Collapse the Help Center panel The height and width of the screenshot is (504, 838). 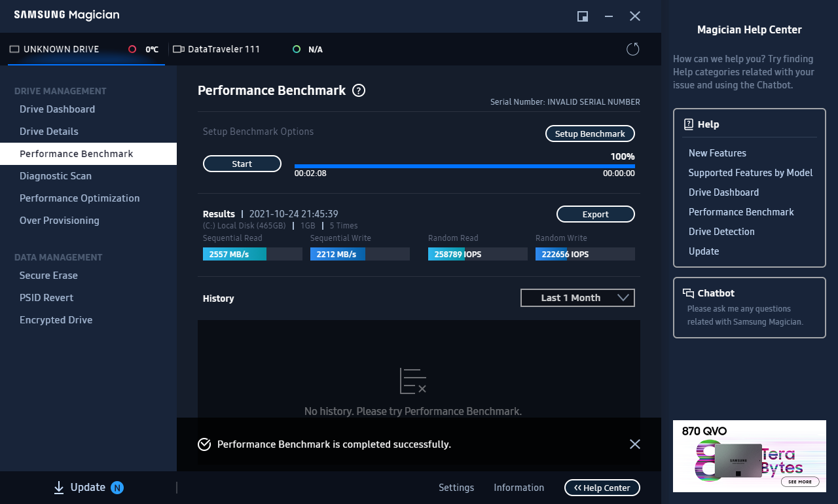pyautogui.click(x=602, y=488)
